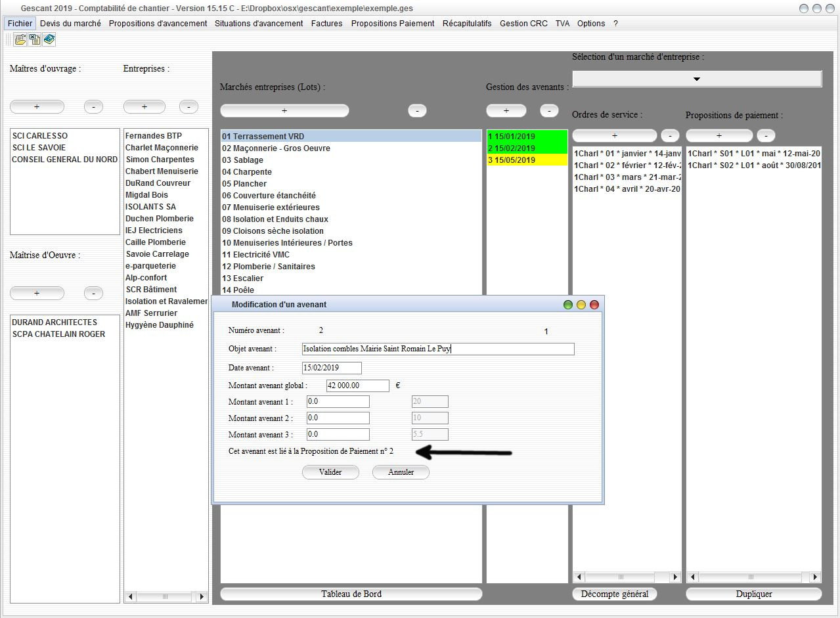
Task: Add a Maîtrise d'Oeuvre with + button
Action: coord(37,293)
